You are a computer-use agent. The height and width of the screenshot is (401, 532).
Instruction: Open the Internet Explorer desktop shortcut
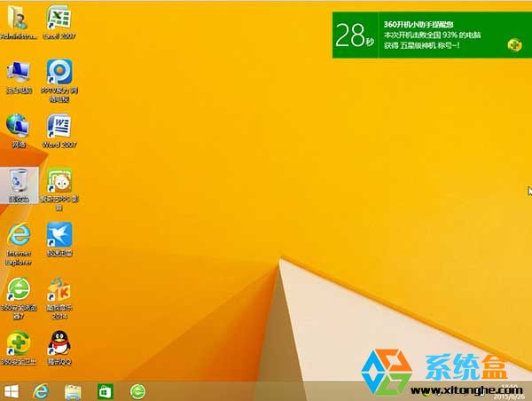point(19,237)
